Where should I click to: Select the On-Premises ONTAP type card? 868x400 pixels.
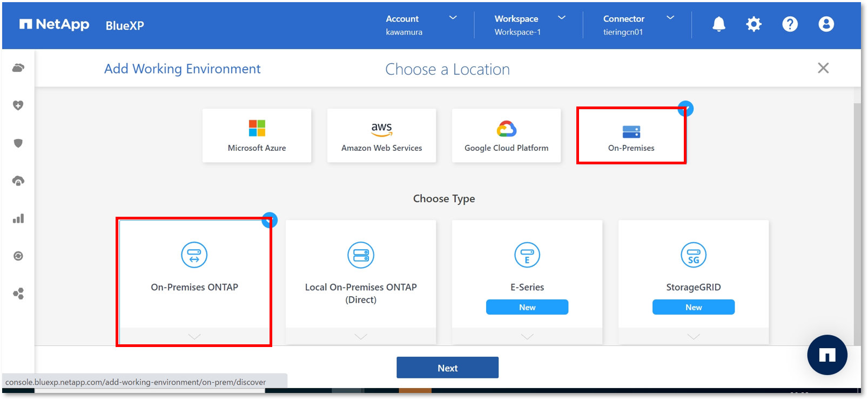click(194, 281)
